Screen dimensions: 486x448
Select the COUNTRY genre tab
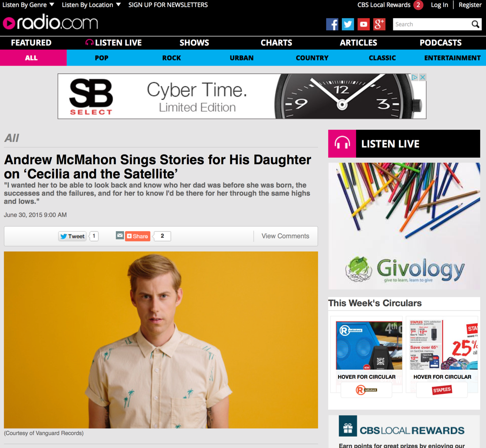coord(312,58)
